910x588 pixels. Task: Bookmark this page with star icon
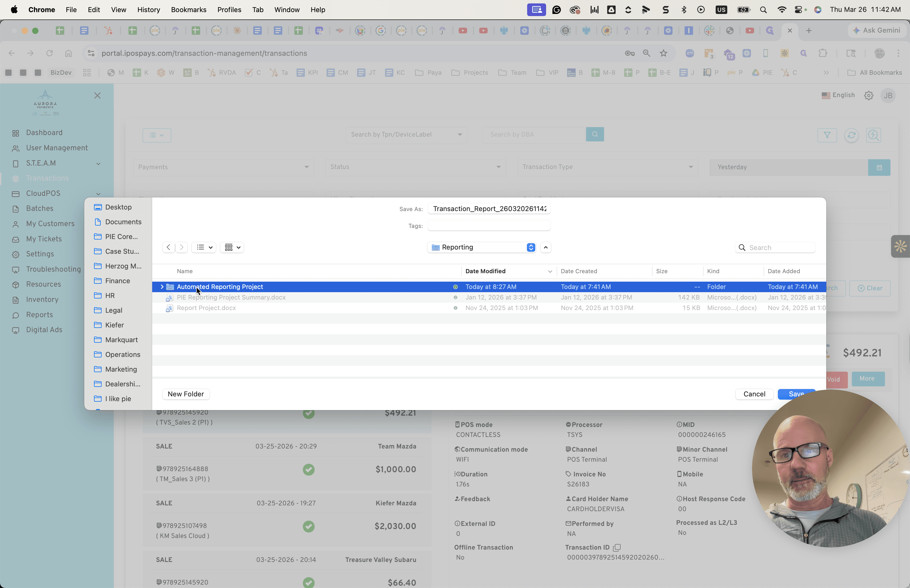[663, 53]
